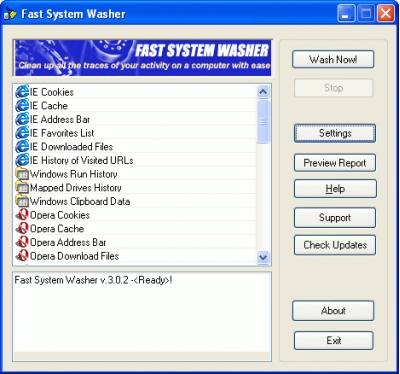This screenshot has height=374, width=400.
Task: Click the Windows Run History folder icon
Action: (22, 174)
